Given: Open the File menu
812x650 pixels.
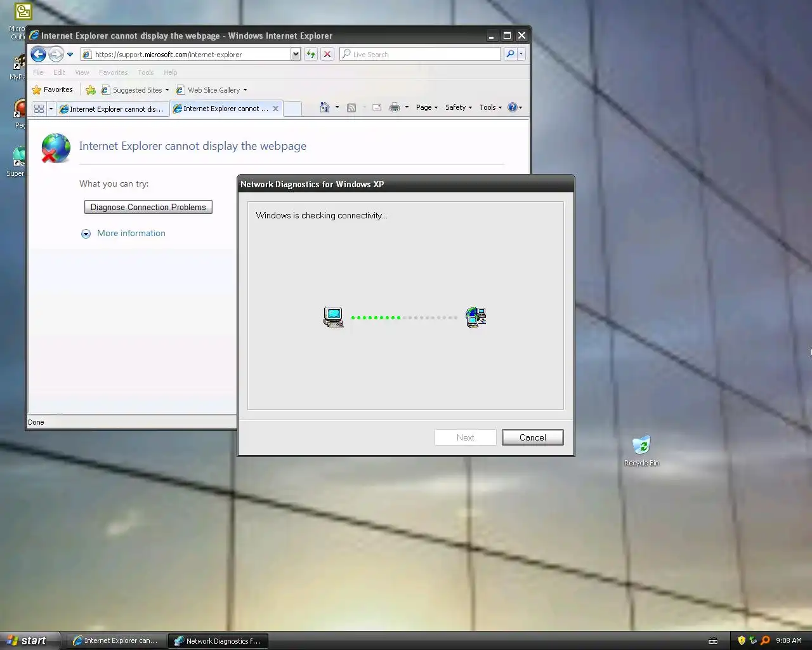Looking at the screenshot, I should pyautogui.click(x=39, y=72).
